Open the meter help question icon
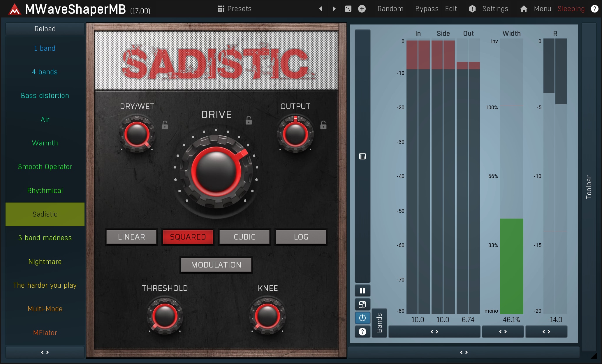The image size is (602, 364). (x=362, y=331)
